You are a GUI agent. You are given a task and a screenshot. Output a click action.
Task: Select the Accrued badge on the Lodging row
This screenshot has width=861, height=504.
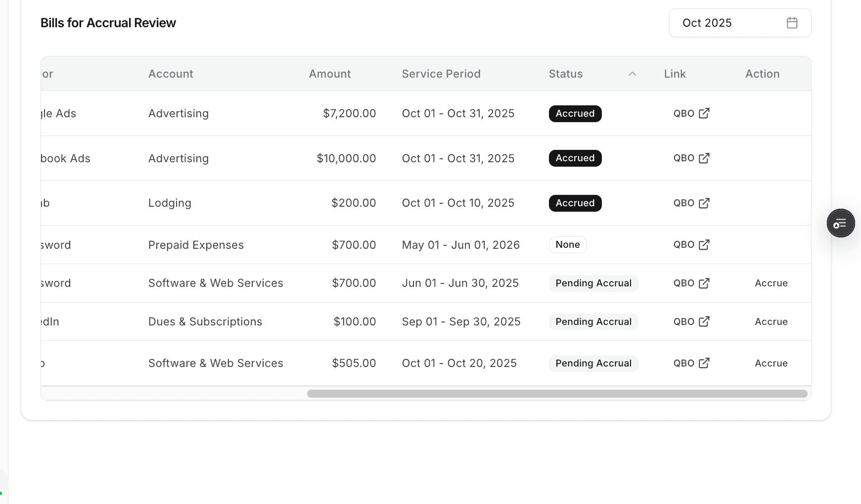pyautogui.click(x=575, y=203)
